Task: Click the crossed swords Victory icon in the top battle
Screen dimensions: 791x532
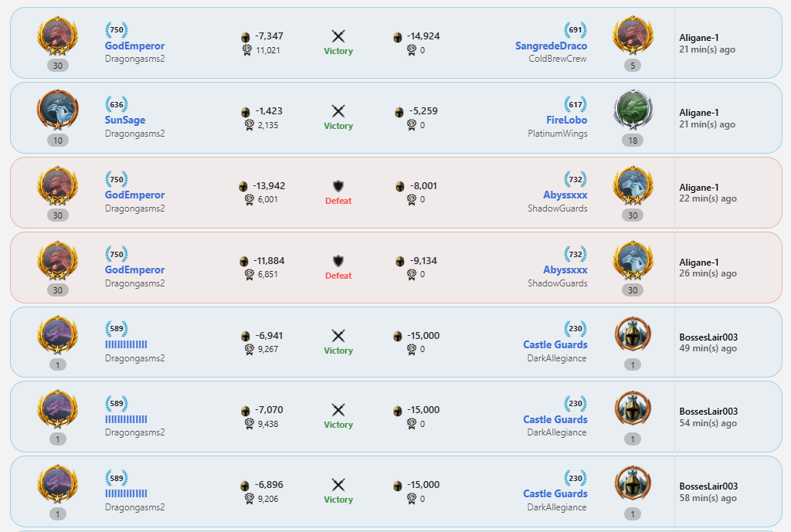Action: pyautogui.click(x=338, y=36)
